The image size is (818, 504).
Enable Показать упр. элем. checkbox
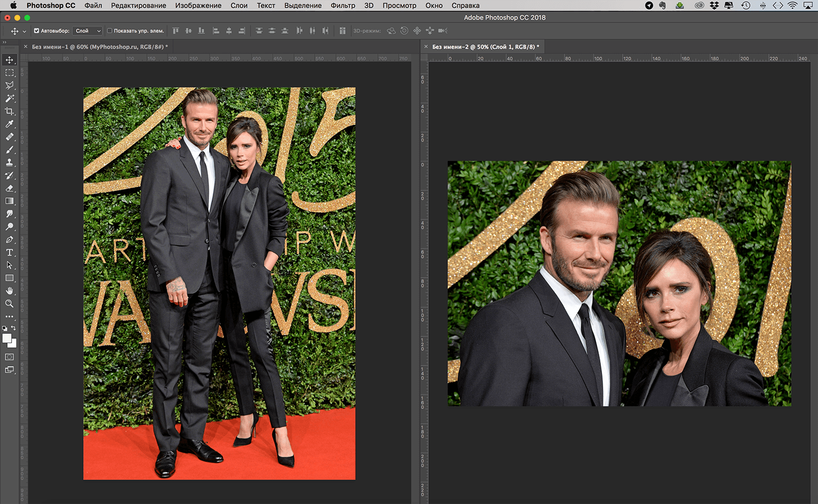coord(110,31)
